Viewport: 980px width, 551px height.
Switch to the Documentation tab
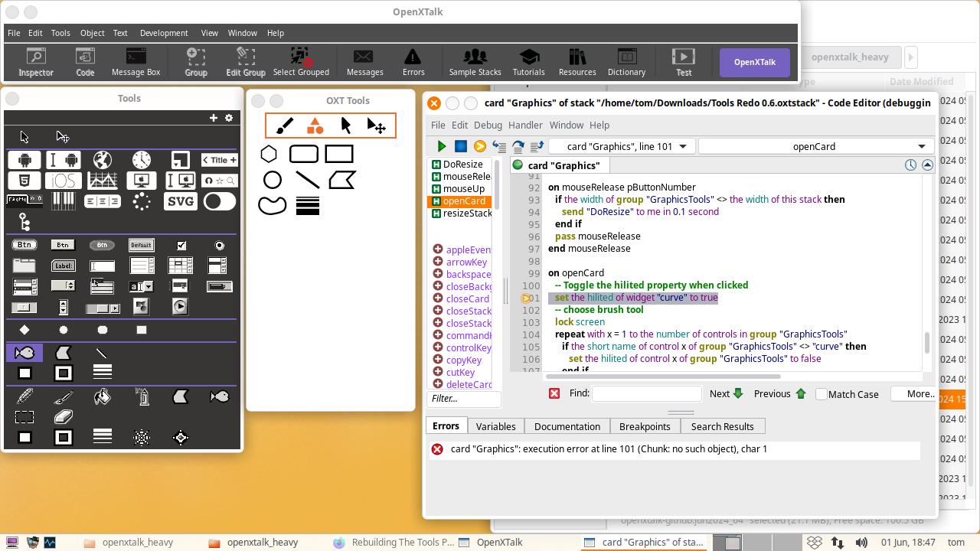567,426
